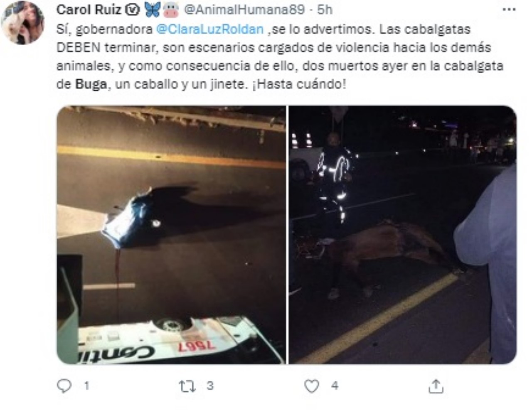
Task: Click the reply count number 1
Action: pos(86,386)
